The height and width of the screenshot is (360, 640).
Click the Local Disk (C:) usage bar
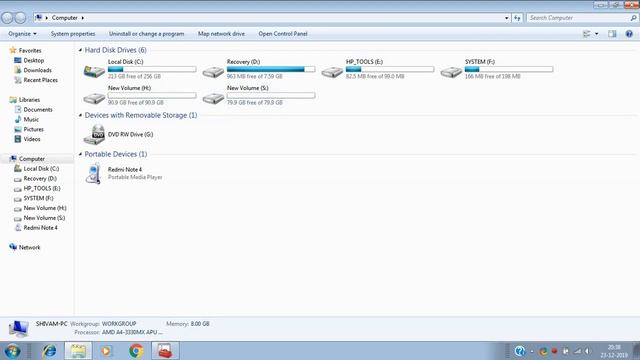[x=152, y=69]
